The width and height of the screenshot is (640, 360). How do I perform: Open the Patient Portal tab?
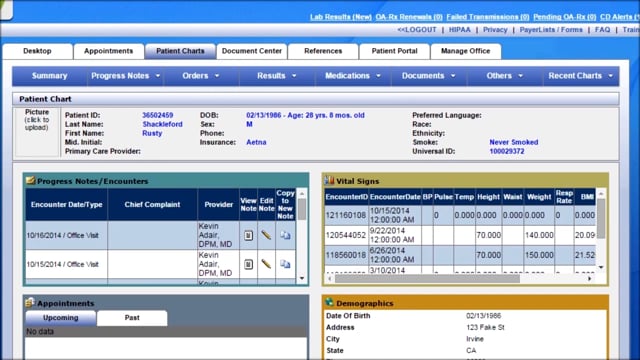click(x=394, y=51)
